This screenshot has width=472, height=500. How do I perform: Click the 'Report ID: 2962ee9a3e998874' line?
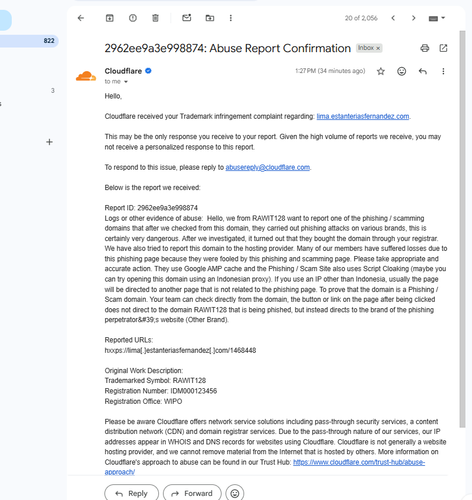pyautogui.click(x=151, y=208)
